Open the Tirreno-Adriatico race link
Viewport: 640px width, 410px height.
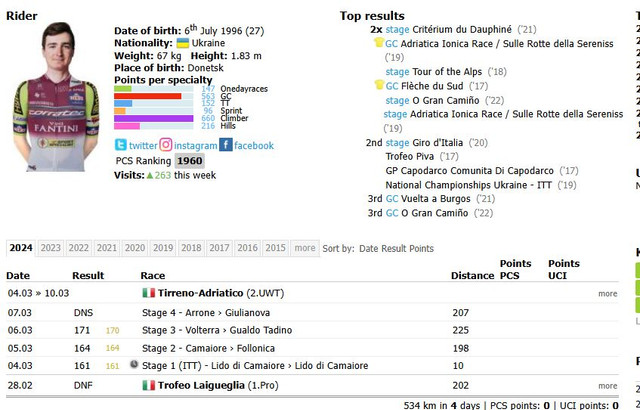point(201,293)
